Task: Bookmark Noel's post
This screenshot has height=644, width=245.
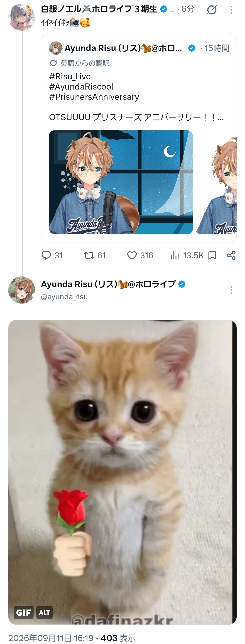Action: click(212, 255)
